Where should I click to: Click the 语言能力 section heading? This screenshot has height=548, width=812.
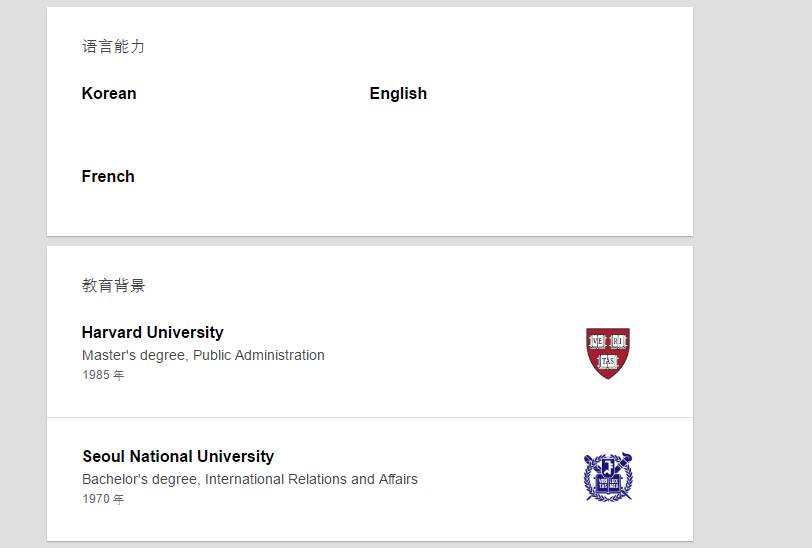coord(113,46)
